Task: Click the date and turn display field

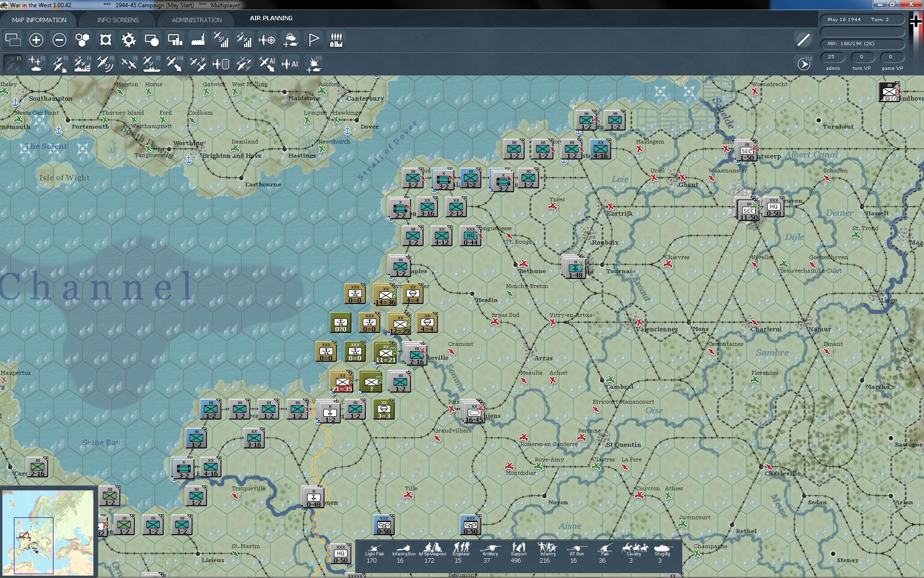Action: [x=862, y=20]
